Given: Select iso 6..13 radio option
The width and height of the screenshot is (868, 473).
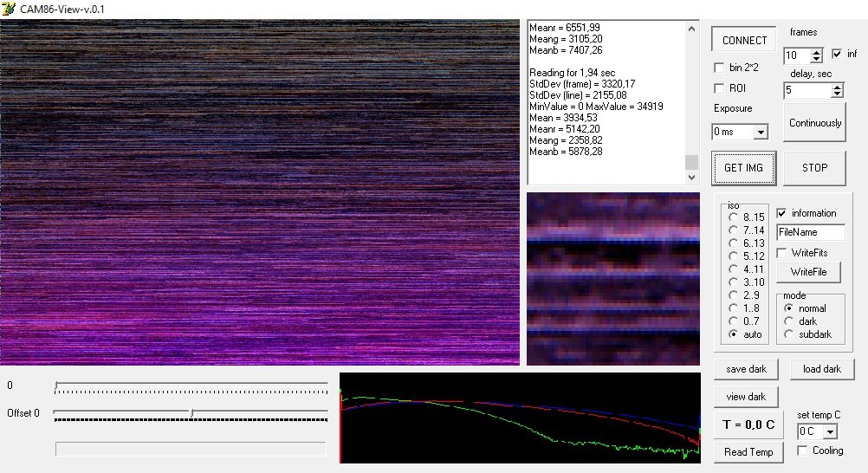Looking at the screenshot, I should tap(734, 243).
